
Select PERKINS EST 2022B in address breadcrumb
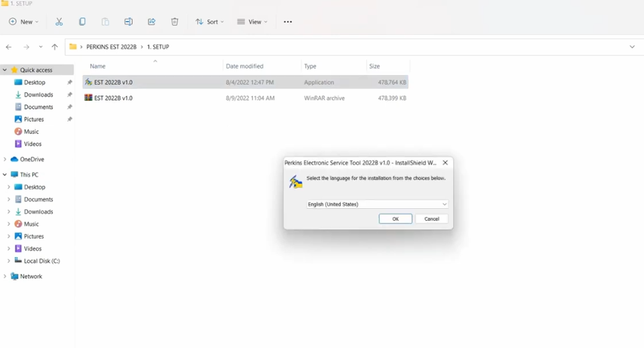111,47
